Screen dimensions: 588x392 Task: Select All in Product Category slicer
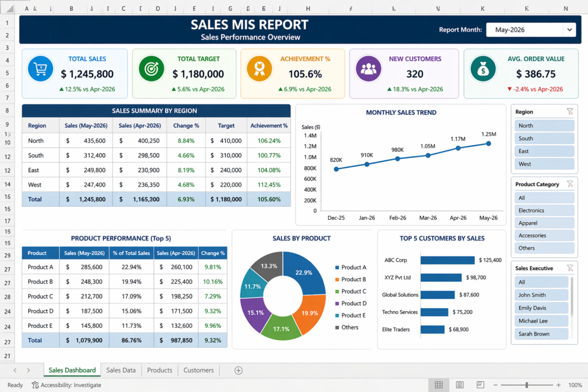click(x=544, y=197)
